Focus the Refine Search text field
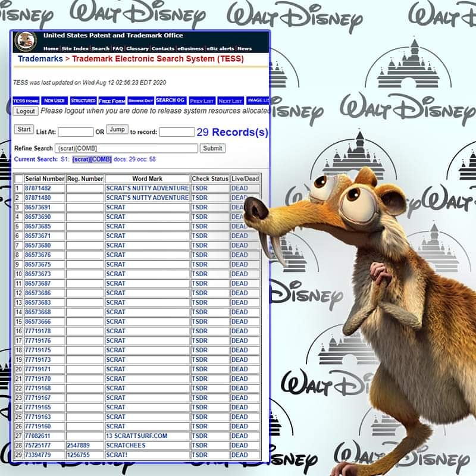This screenshot has width=476, height=476. pos(126,148)
